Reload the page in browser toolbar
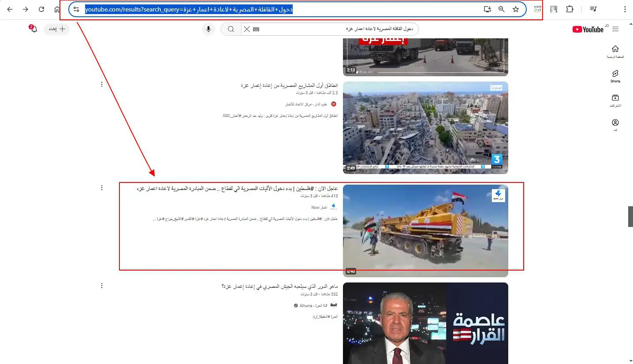Image resolution: width=633 pixels, height=364 pixels. coord(41,9)
